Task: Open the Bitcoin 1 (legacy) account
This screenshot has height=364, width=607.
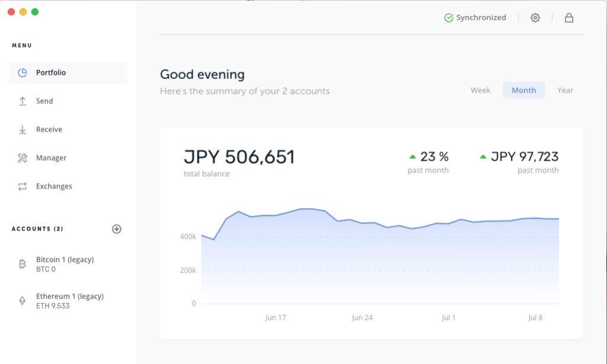Action: click(65, 264)
